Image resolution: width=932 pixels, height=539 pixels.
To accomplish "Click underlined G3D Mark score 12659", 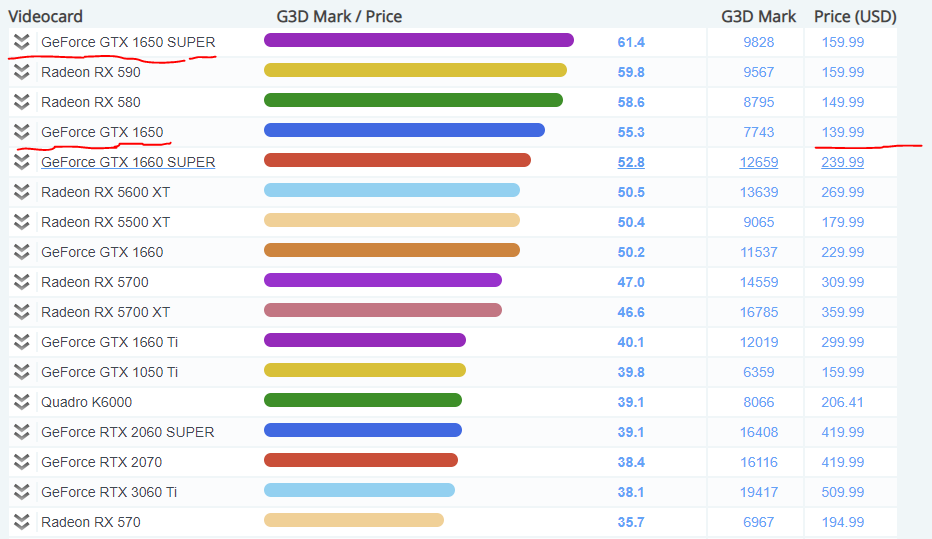I will (x=758, y=162).
